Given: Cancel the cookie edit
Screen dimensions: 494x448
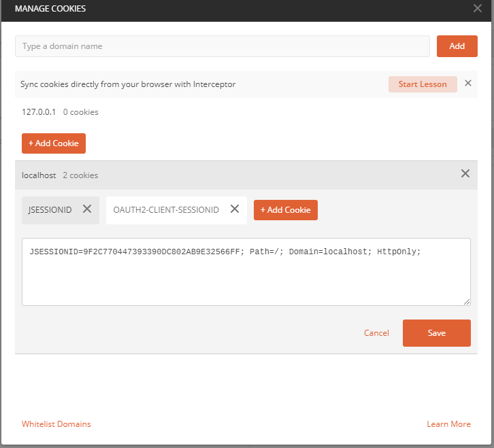Looking at the screenshot, I should [x=376, y=333].
